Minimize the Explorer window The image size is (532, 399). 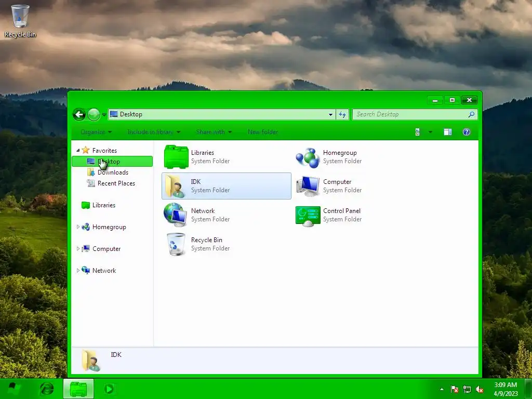click(x=435, y=100)
